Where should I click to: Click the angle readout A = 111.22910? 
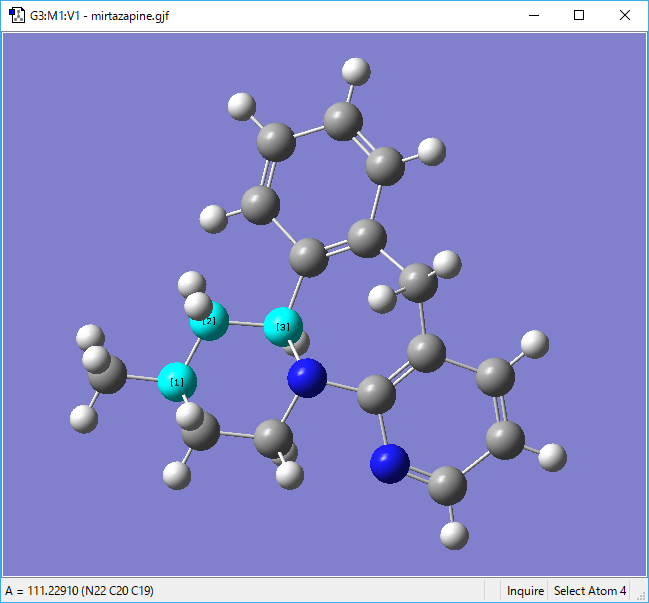click(79, 591)
